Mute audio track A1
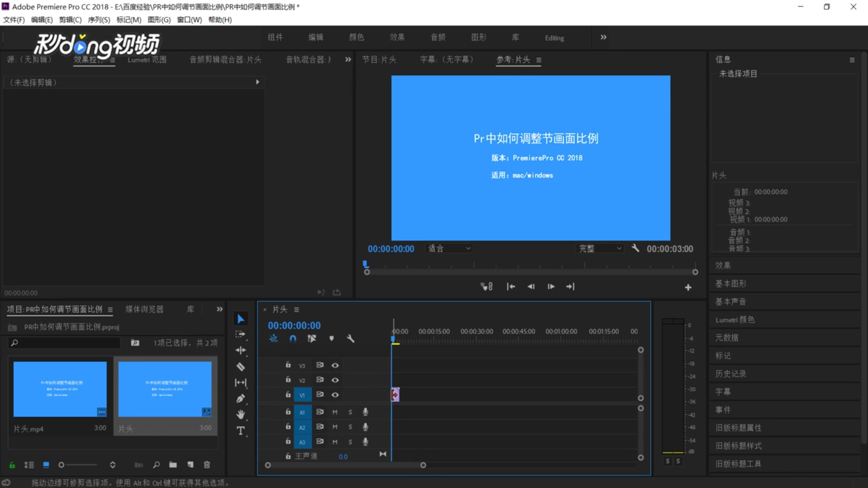Viewport: 868px width, 488px height. click(335, 412)
